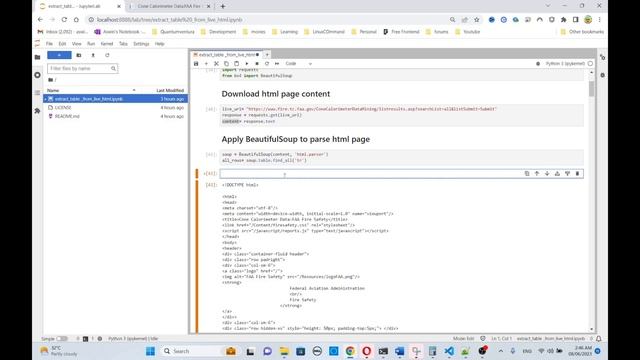Run the selected cell
The height and width of the screenshot is (360, 640).
pyautogui.click(x=247, y=64)
